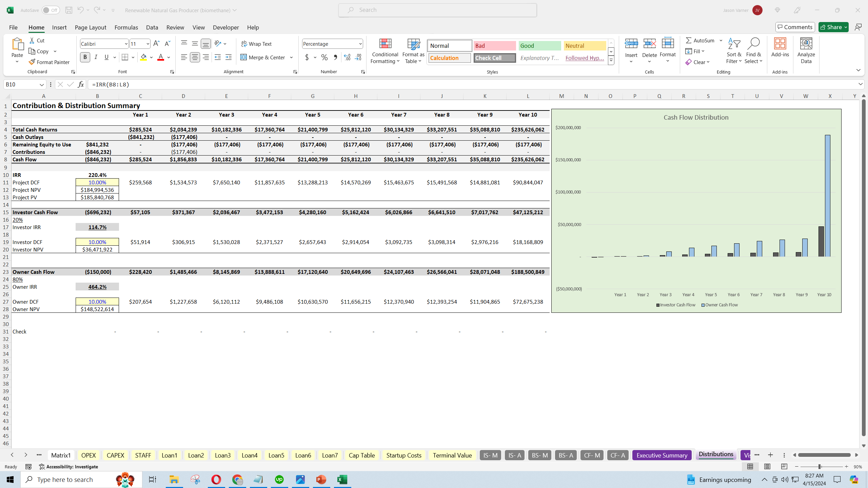The width and height of the screenshot is (868, 488).
Task: Switch to the Insert ribbon tab
Action: pos(59,27)
